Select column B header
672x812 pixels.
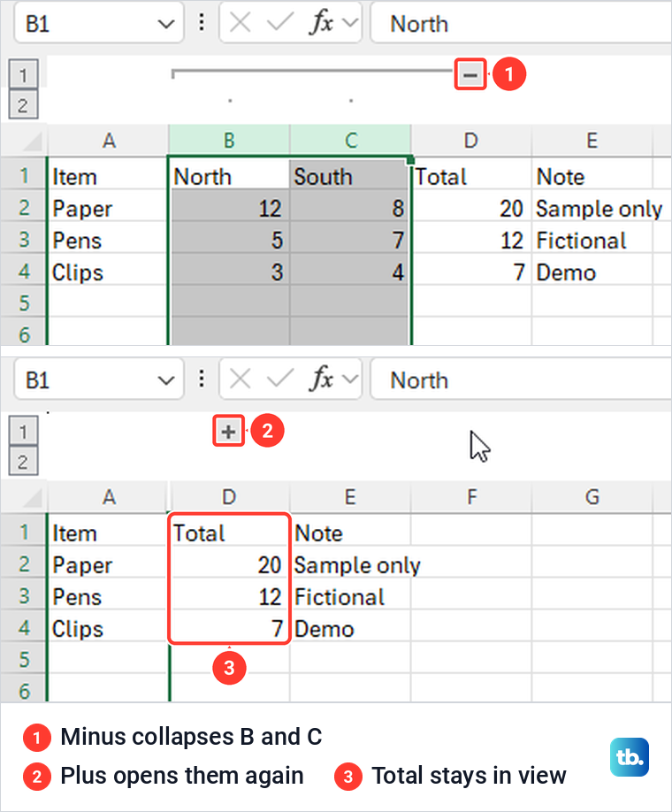coord(229,141)
